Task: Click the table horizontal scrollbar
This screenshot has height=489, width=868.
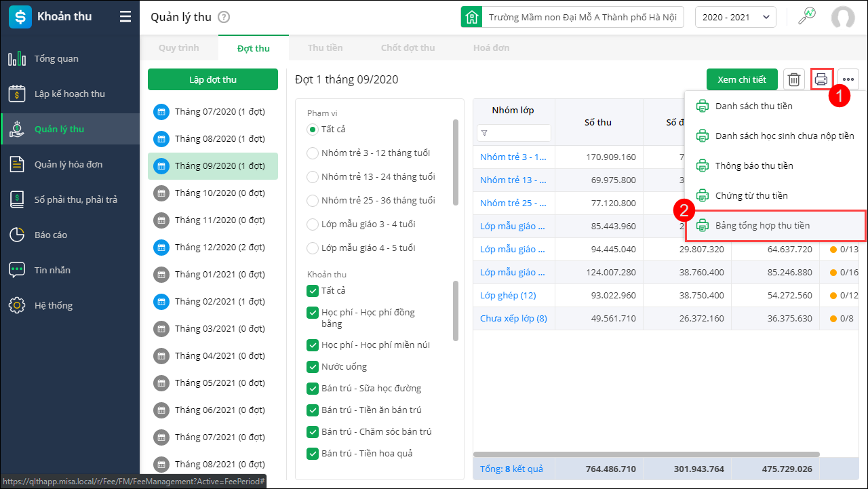Action: 646,454
